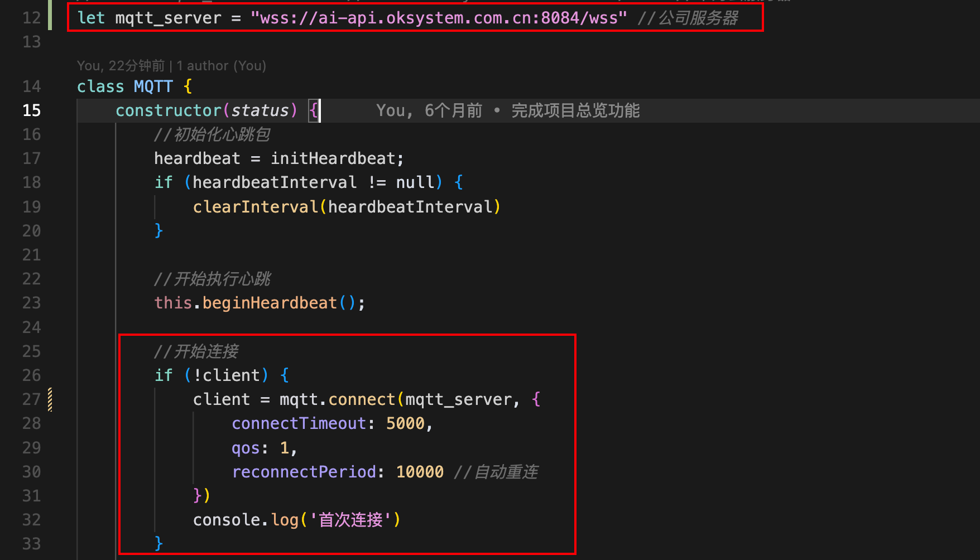This screenshot has height=560, width=980.
Task: Click line number 15 in the gutter
Action: pyautogui.click(x=31, y=110)
